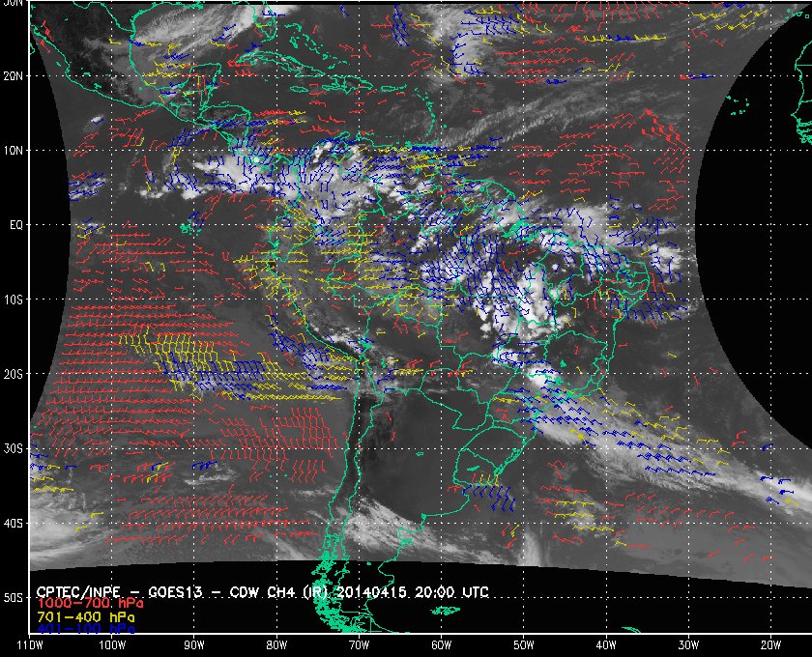
Task: Click the 50S latitude axis label
Action: click(x=13, y=597)
